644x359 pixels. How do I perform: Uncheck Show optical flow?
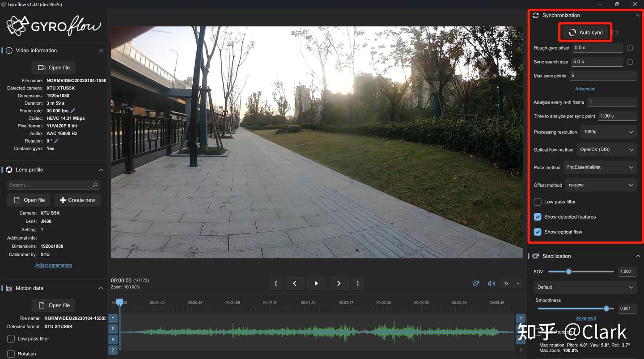(538, 232)
